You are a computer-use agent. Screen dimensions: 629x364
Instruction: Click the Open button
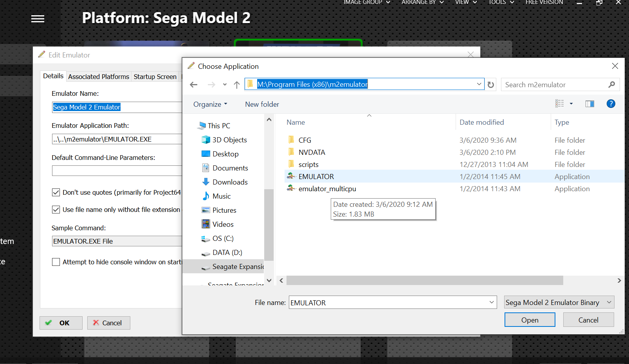pos(530,320)
